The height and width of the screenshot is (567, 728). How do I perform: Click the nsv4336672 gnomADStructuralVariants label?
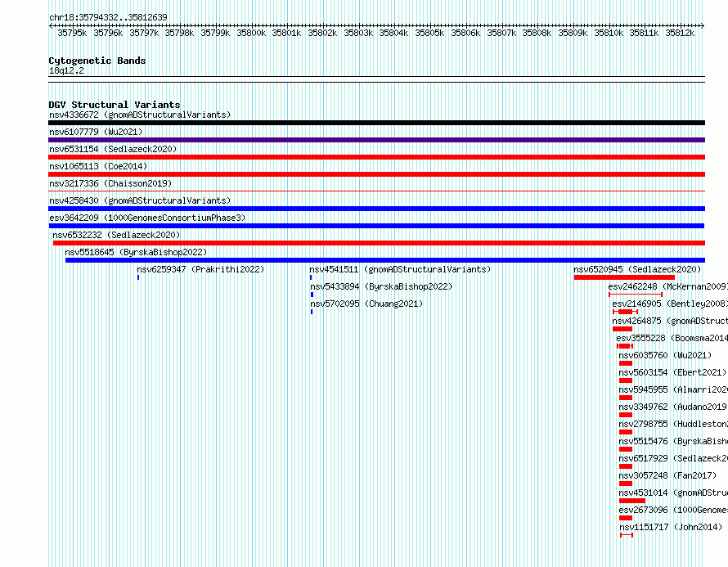coord(140,115)
